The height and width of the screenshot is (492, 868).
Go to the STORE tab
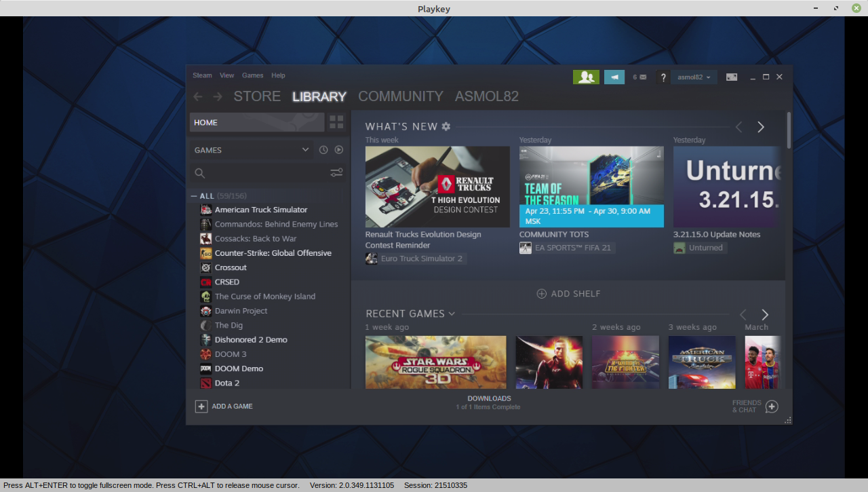(x=257, y=96)
